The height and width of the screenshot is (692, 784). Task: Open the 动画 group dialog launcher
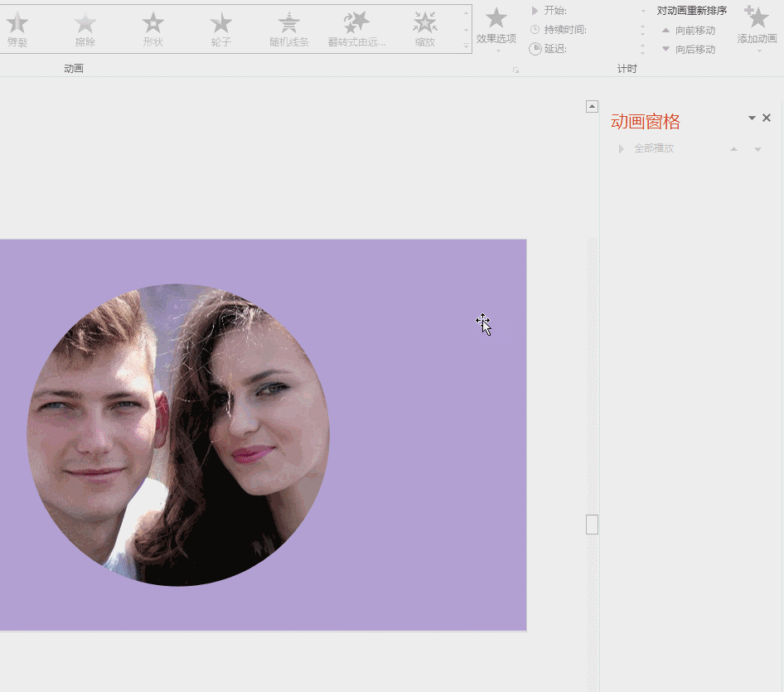coord(515,70)
